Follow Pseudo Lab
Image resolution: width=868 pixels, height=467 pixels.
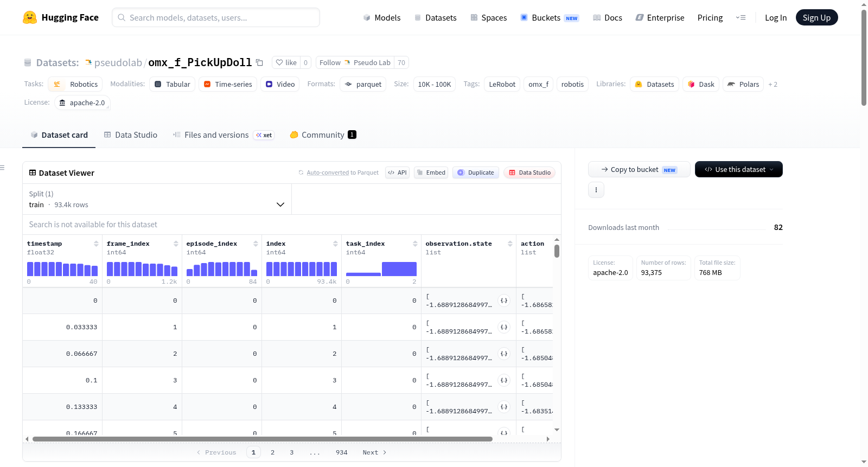(355, 62)
